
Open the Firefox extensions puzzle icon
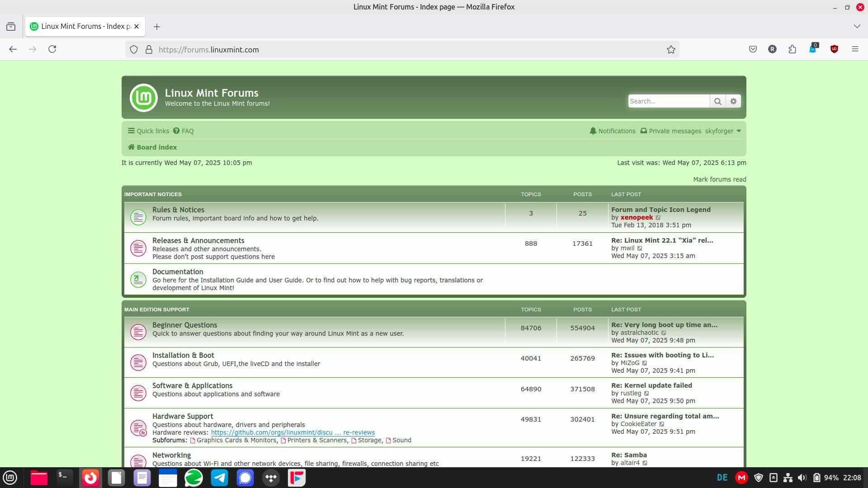792,49
